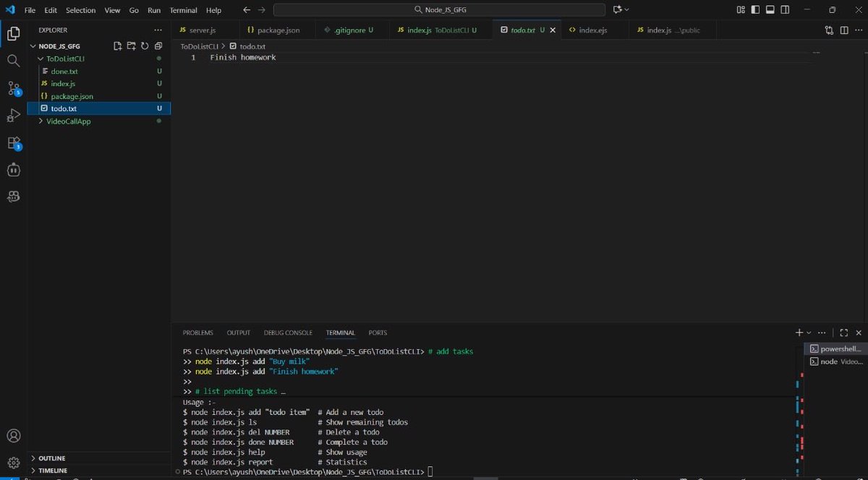Open package.json in the Explorer tree
Screen dimensions: 868x480
point(99,96)
